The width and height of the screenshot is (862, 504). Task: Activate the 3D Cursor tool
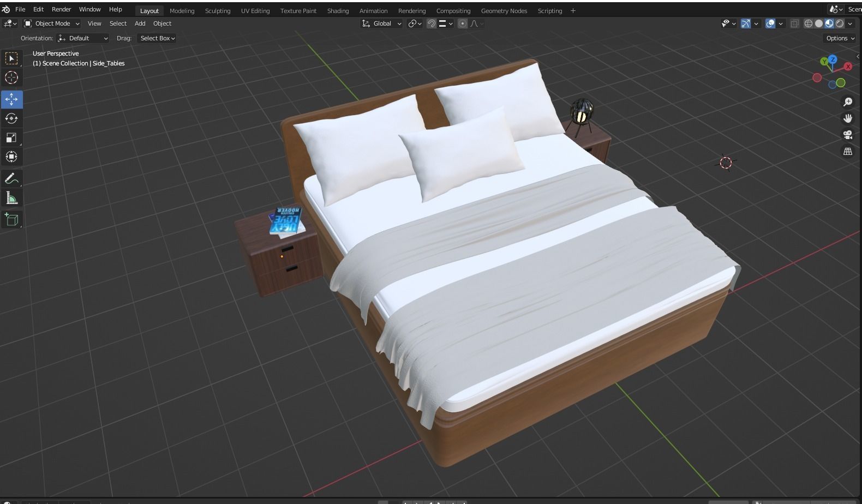[x=11, y=77]
